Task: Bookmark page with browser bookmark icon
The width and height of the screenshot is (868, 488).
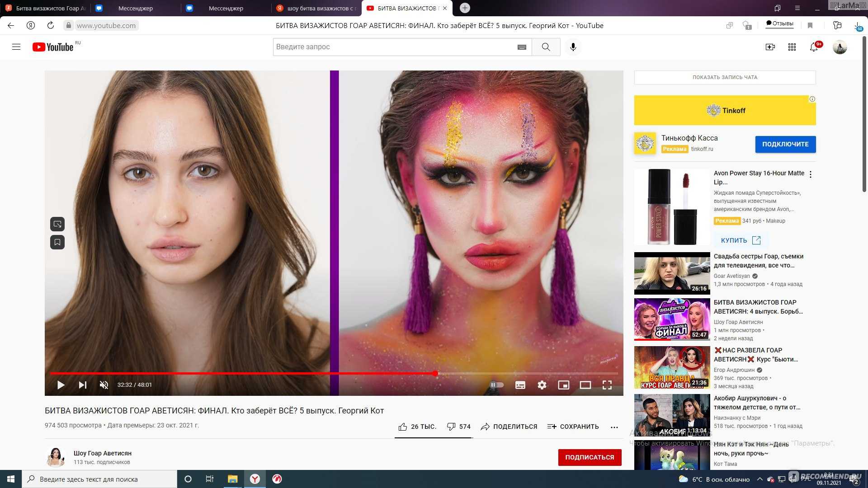Action: pyautogui.click(x=810, y=25)
